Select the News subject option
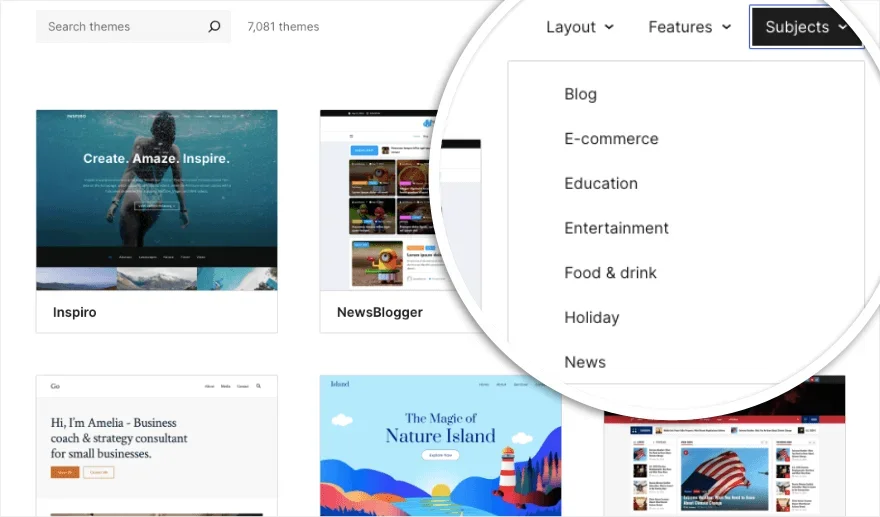 pyautogui.click(x=585, y=362)
